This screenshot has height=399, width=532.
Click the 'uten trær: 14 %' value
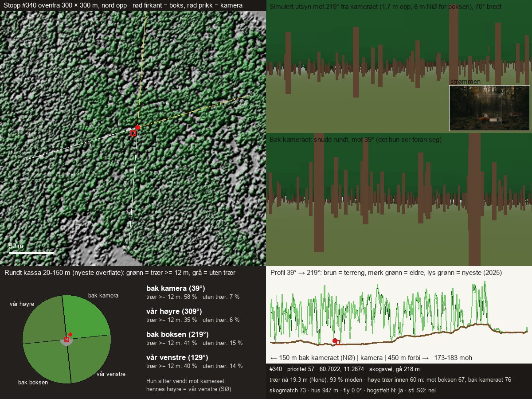223,366
